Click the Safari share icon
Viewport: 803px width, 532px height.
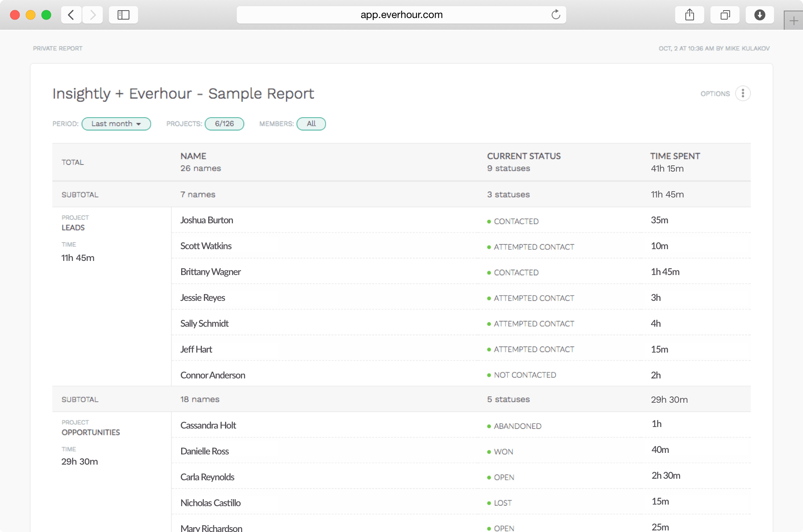(690, 14)
